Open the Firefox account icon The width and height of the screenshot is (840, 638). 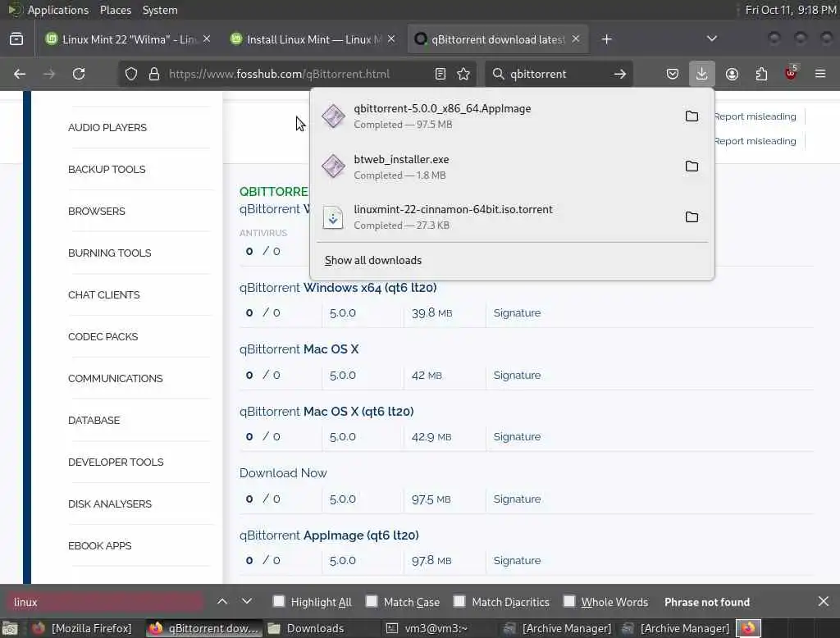coord(732,74)
